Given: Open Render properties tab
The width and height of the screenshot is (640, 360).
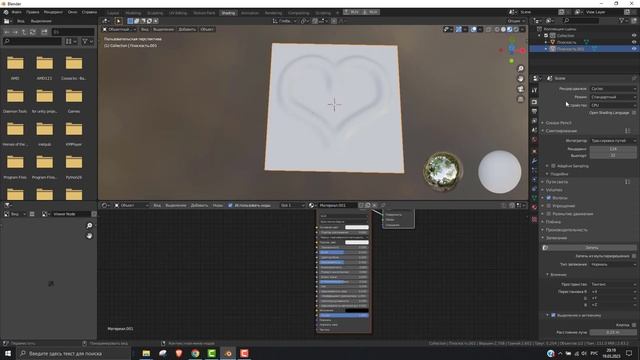Looking at the screenshot, I should tap(534, 102).
